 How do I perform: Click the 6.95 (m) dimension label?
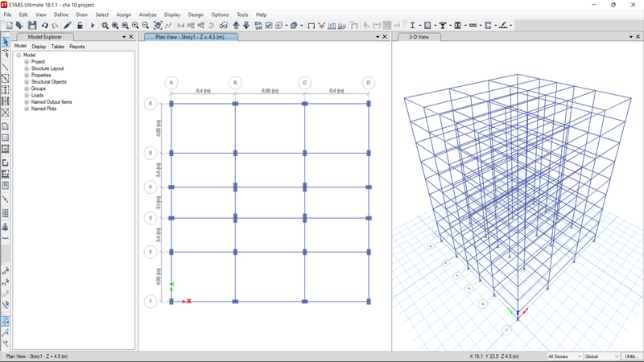(x=270, y=91)
